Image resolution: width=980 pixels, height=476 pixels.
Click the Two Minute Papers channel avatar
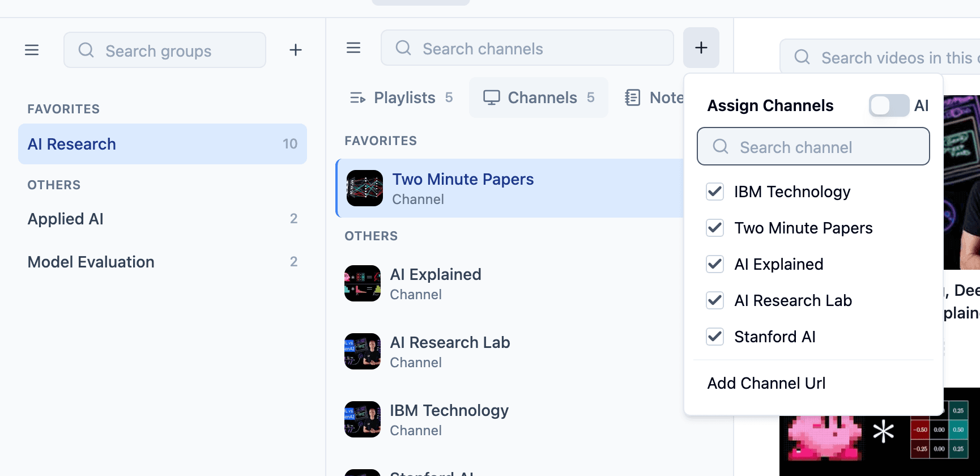[365, 188]
